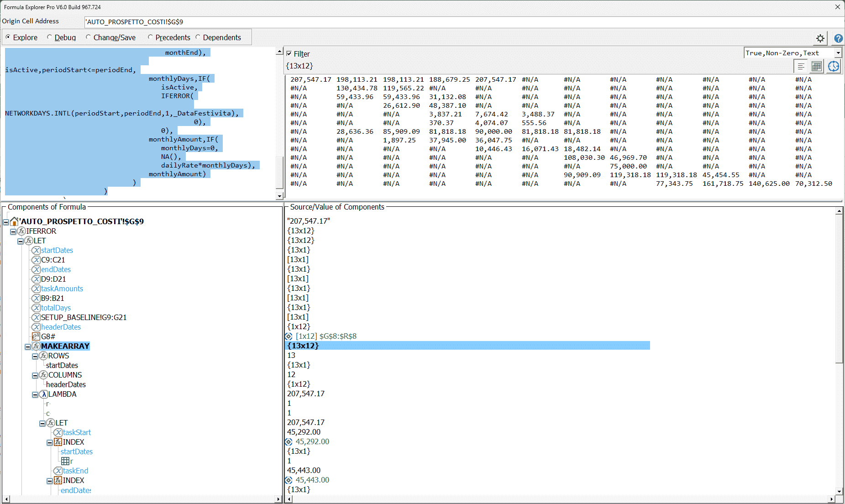Click the spill range icon beside G8#

tap(36, 336)
